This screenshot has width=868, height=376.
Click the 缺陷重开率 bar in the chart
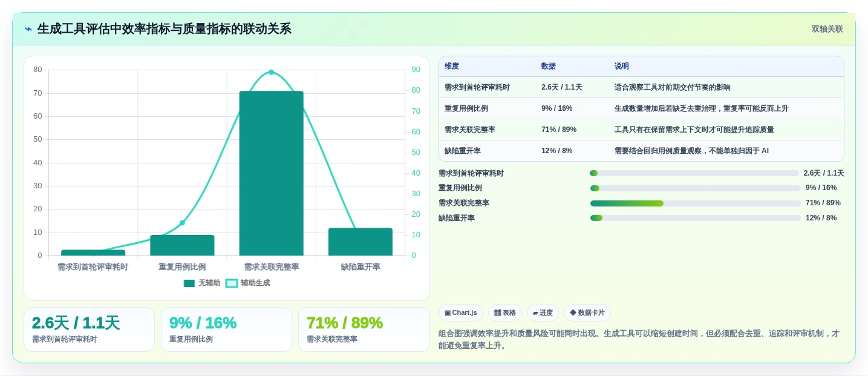[x=361, y=242]
